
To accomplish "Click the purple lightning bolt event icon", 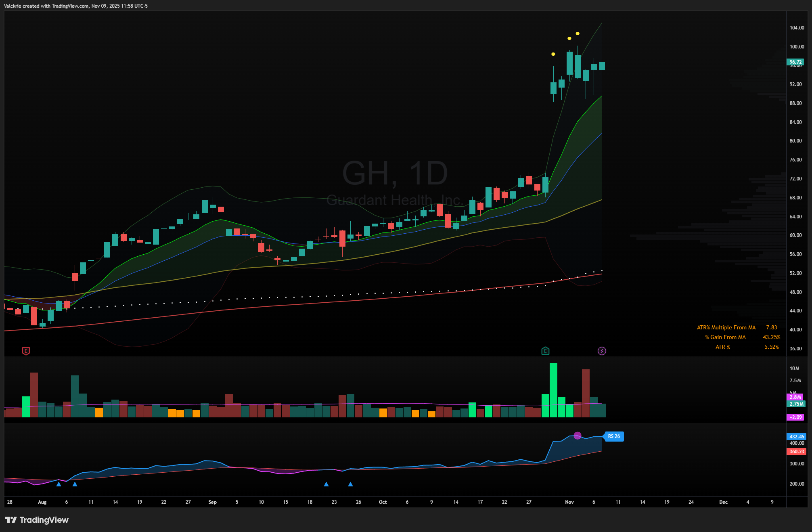I will tap(602, 351).
